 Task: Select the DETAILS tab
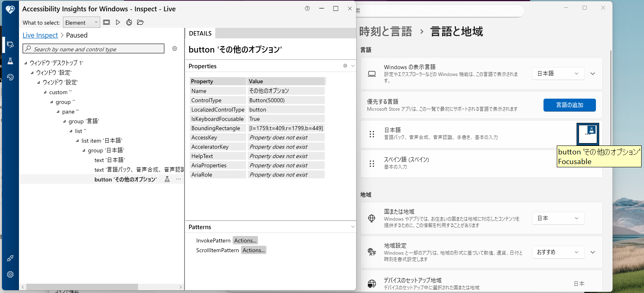pyautogui.click(x=200, y=34)
